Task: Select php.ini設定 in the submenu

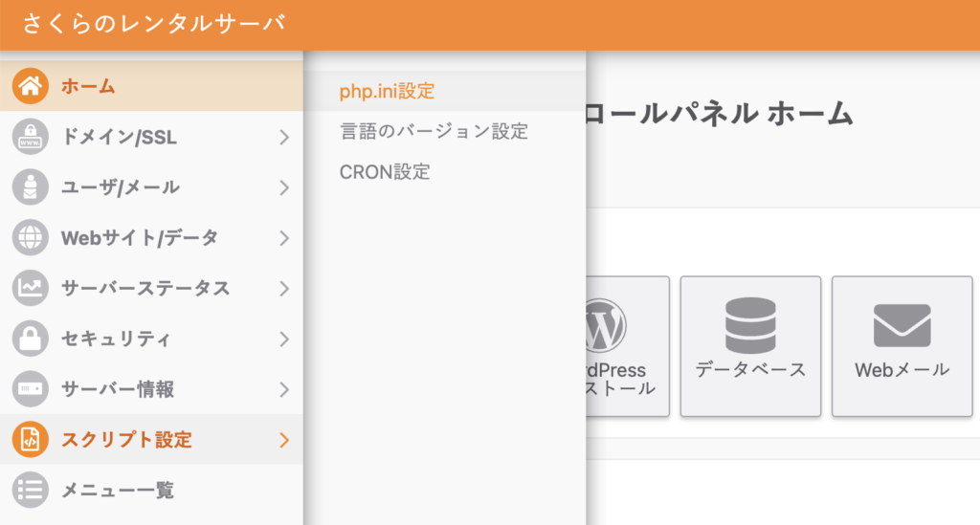Action: pos(445,91)
